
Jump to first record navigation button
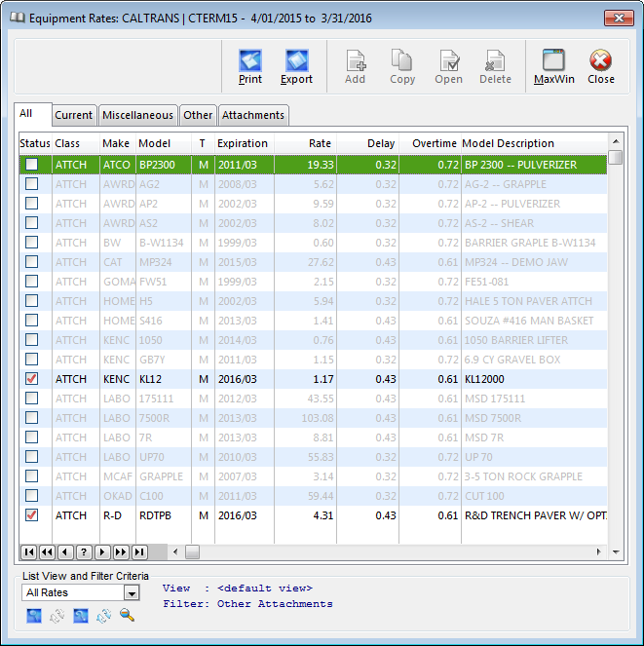pyautogui.click(x=29, y=552)
